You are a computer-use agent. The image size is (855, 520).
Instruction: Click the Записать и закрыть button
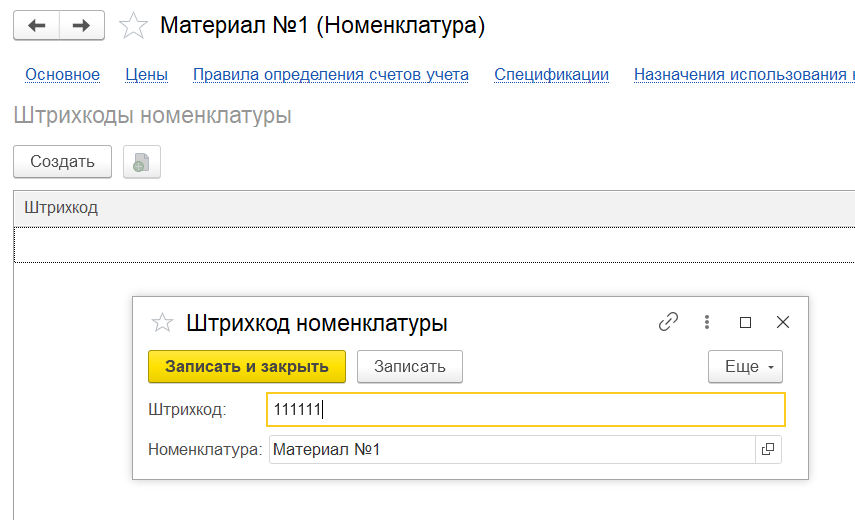pyautogui.click(x=246, y=367)
